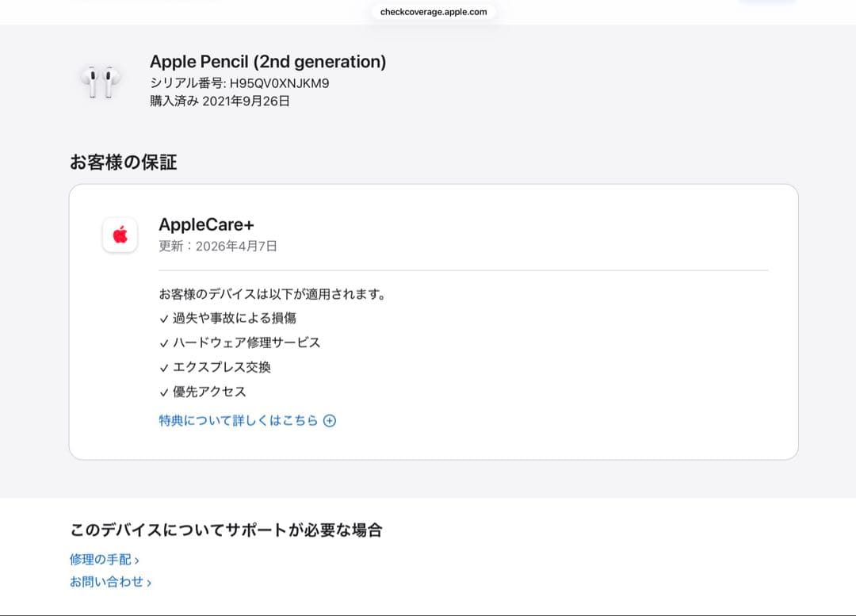Click the checkmark beside エクスプレス交換

pyautogui.click(x=162, y=367)
